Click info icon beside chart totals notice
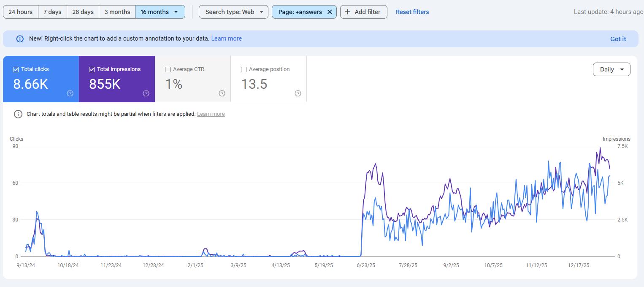 coord(18,114)
